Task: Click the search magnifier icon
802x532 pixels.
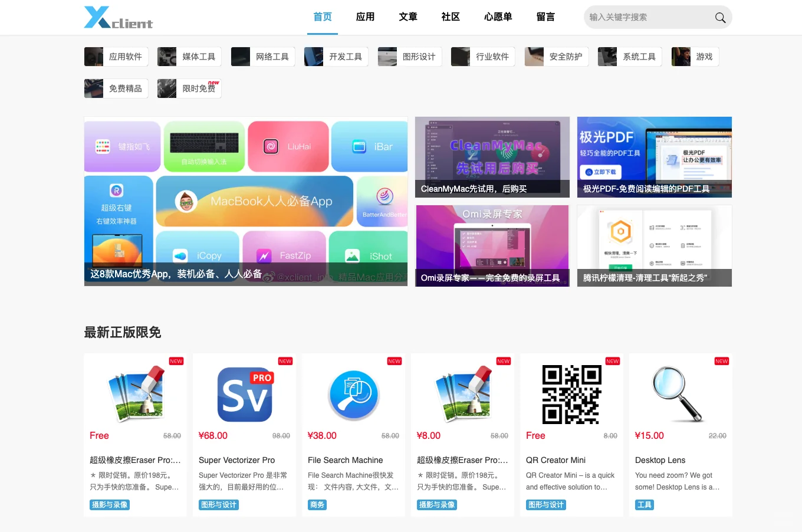Action: (720, 18)
